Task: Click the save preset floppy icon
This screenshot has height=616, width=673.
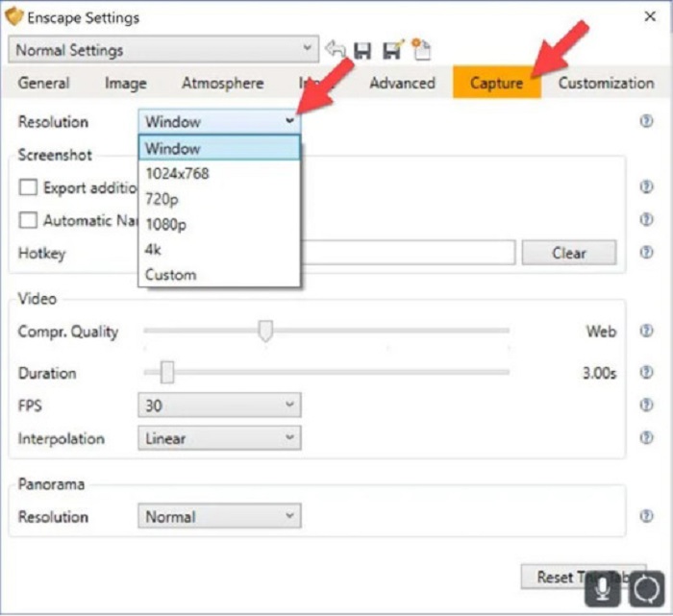Action: (362, 50)
